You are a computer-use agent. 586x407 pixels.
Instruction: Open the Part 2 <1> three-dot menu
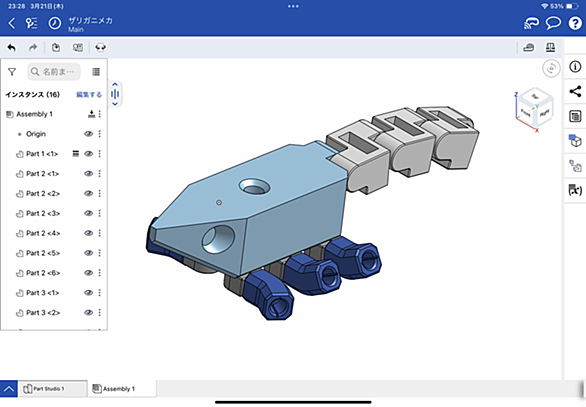click(100, 173)
